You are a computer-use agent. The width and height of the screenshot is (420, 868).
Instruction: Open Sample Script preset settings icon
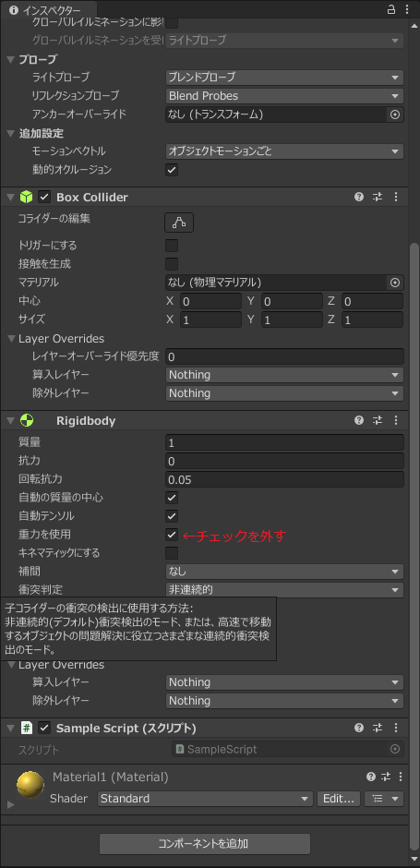(x=378, y=728)
